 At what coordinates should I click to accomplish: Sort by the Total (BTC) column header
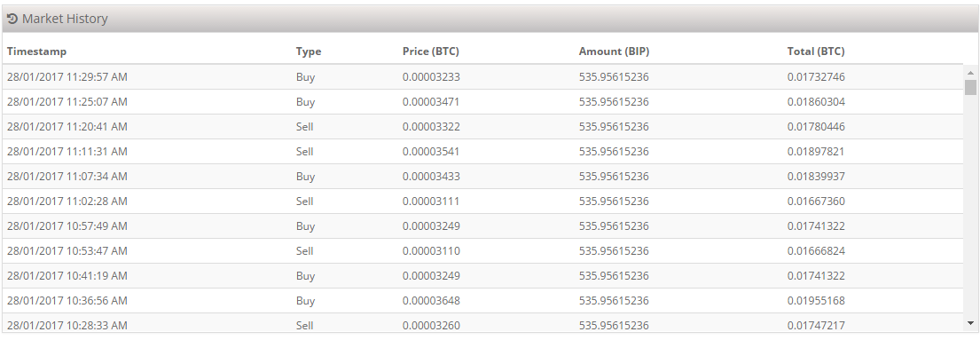pos(816,51)
